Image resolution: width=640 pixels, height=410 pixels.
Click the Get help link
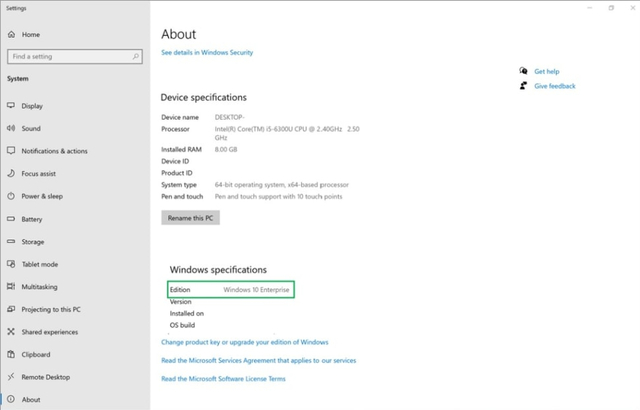pos(547,71)
